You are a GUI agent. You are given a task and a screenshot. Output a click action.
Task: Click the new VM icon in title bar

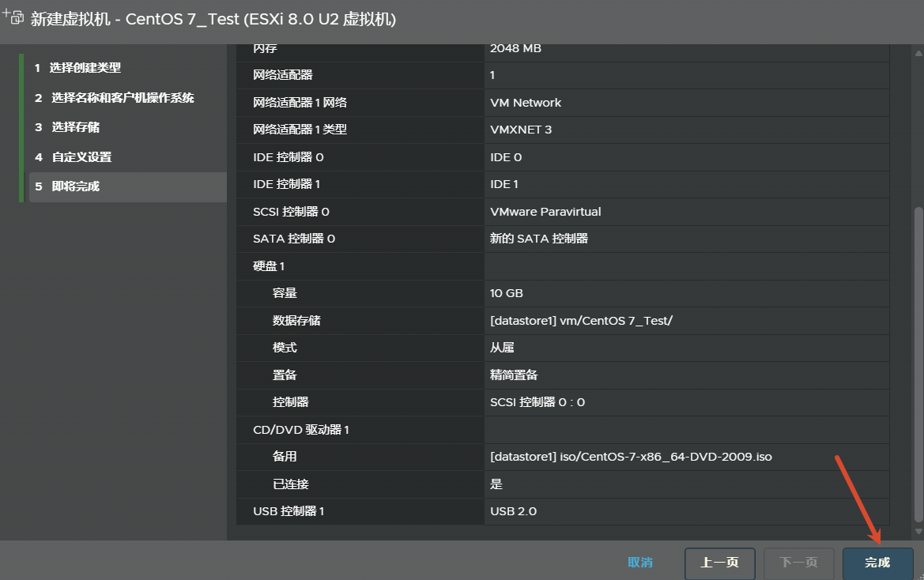click(x=13, y=17)
